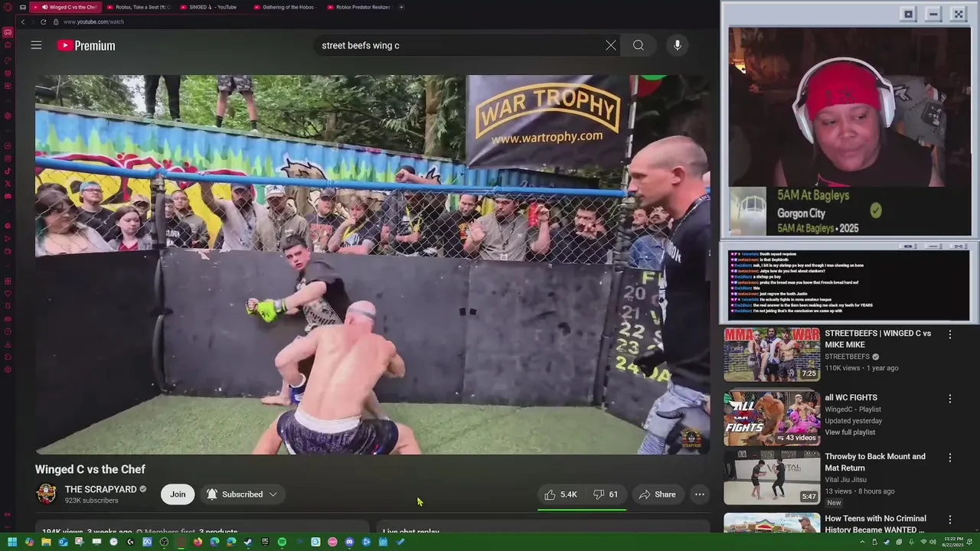
Task: Like the video showing 5.4K likes
Action: click(x=560, y=494)
